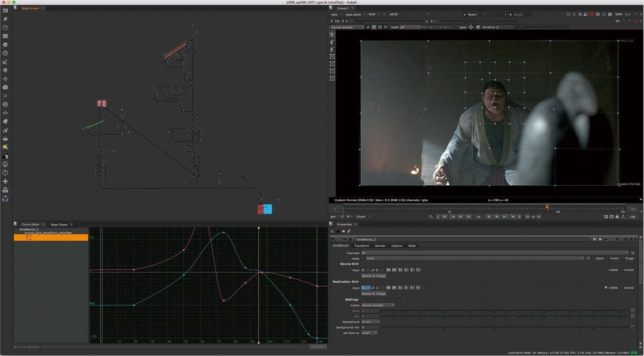Image resolution: width=644 pixels, height=356 pixels.
Task: Open the sRGB viewer process dropdown
Action: point(409,14)
